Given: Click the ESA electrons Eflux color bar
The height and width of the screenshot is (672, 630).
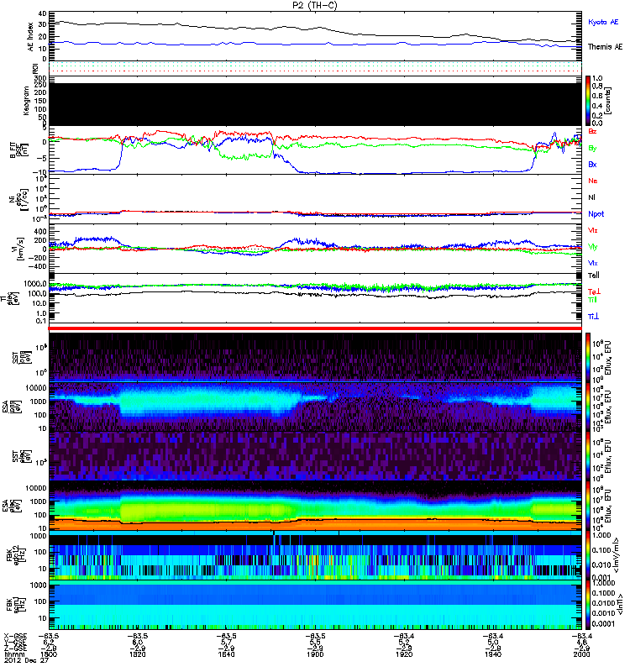Looking at the screenshot, I should pos(588,506).
